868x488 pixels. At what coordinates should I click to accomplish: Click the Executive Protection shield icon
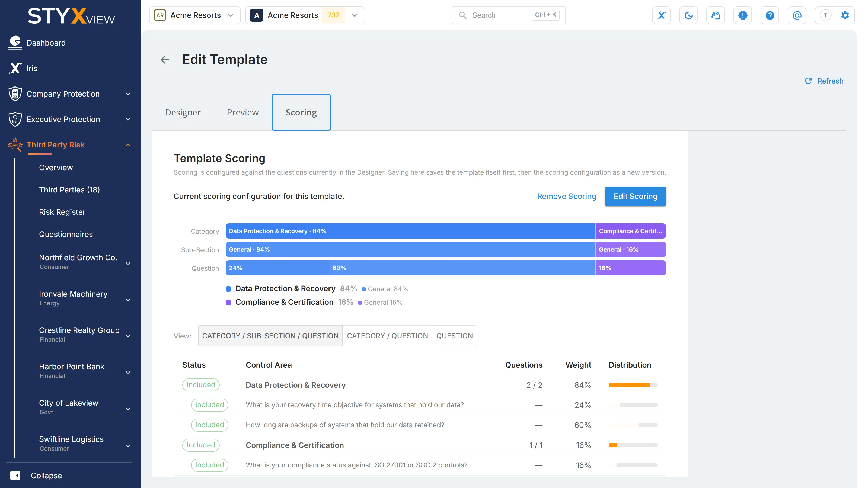pyautogui.click(x=15, y=119)
